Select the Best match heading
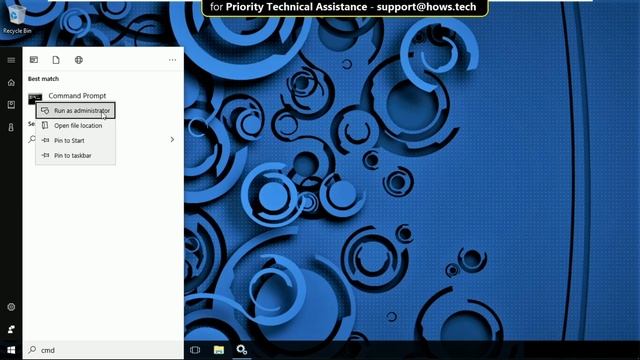This screenshot has height=360, width=640. (x=43, y=79)
